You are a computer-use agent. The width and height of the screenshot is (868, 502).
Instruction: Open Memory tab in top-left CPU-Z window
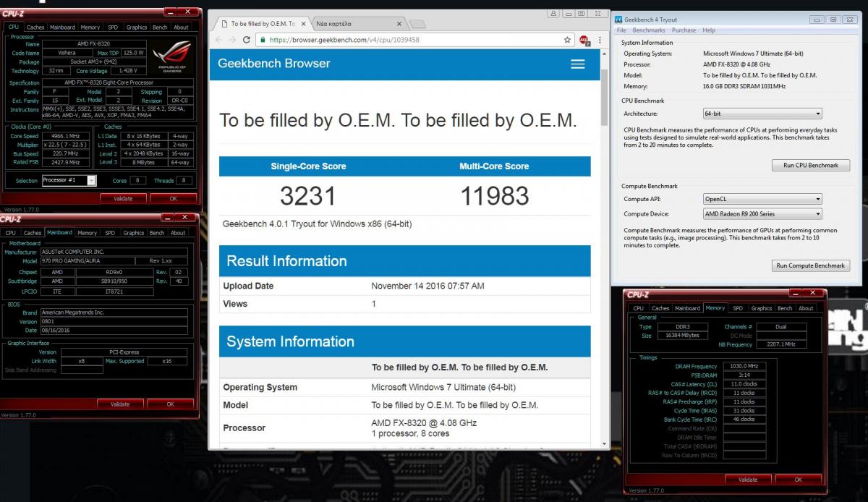90,27
